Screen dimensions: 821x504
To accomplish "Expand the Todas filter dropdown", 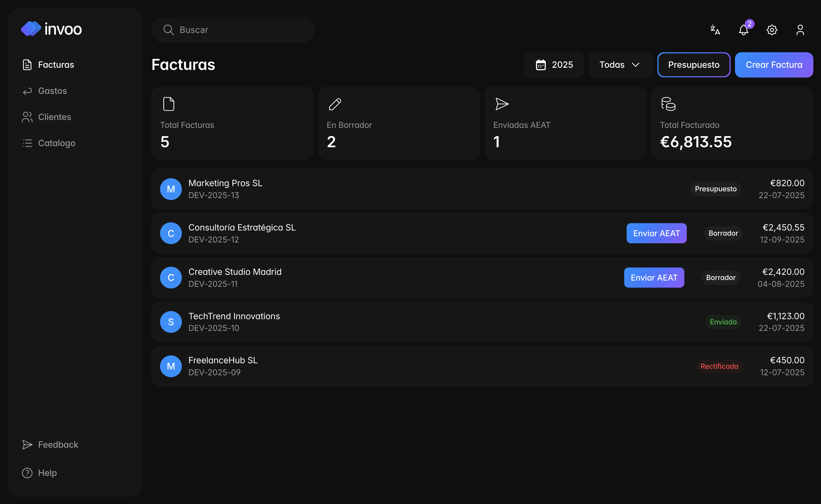I will (620, 65).
